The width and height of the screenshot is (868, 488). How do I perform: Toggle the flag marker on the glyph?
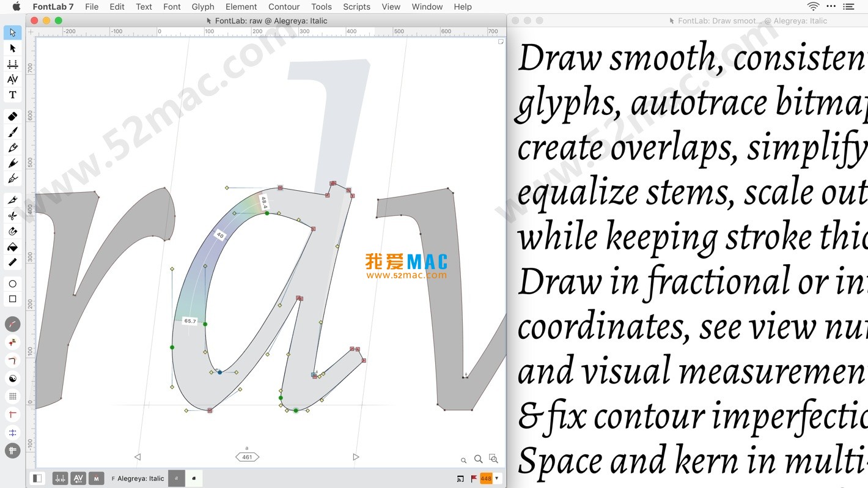pos(473,478)
